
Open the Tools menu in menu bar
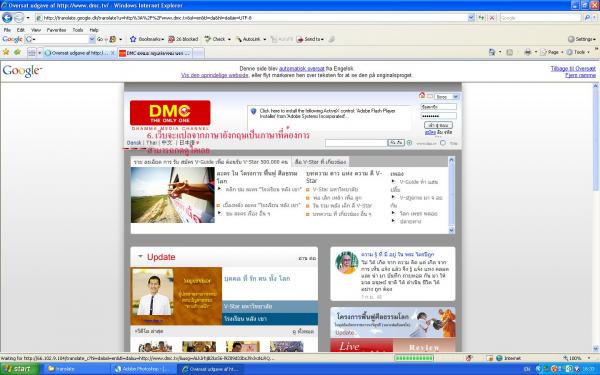click(78, 30)
